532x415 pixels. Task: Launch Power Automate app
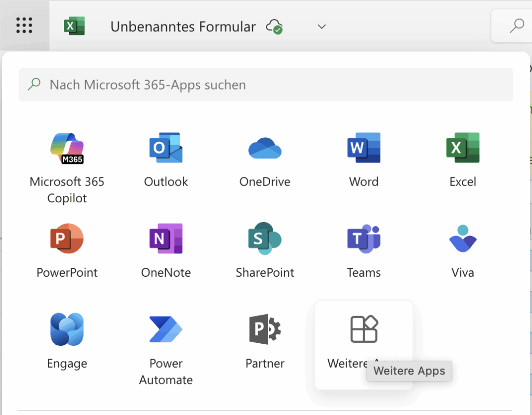[166, 350]
